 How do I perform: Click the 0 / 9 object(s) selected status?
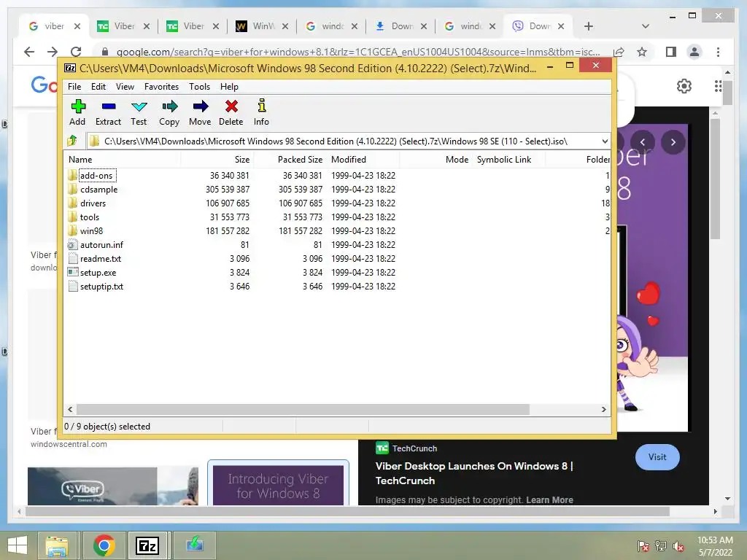pyautogui.click(x=107, y=427)
